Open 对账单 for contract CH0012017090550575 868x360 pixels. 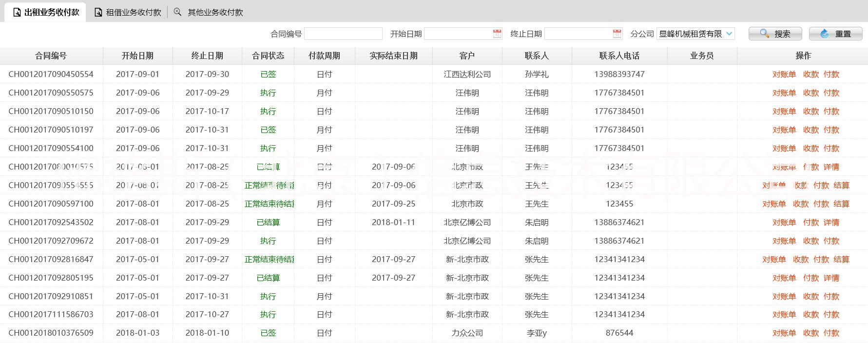coord(784,93)
